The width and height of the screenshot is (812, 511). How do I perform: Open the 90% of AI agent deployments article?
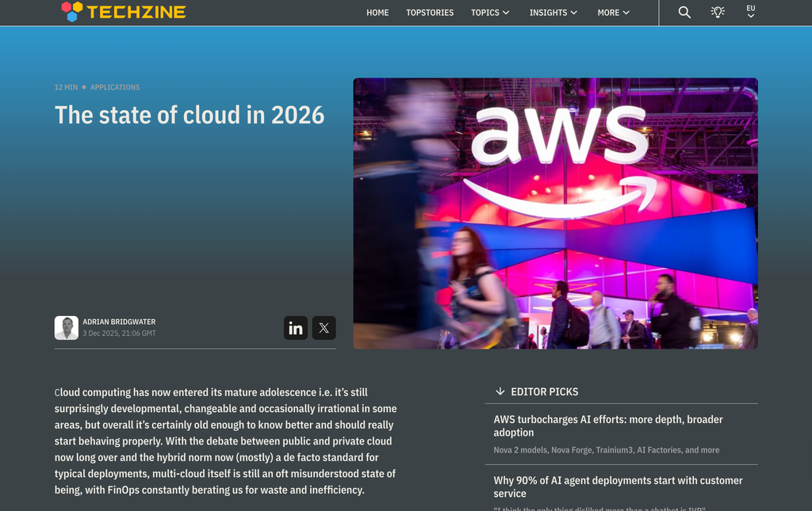(617, 486)
